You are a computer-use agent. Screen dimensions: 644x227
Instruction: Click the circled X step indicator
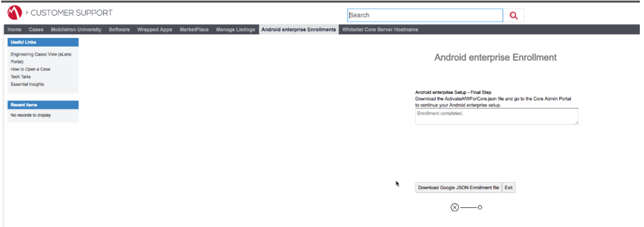pos(454,207)
